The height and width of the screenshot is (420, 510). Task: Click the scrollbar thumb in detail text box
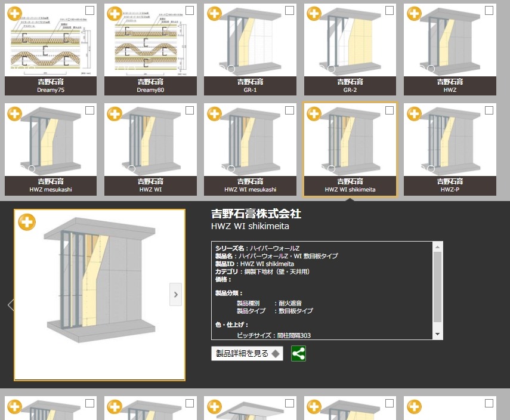437,286
